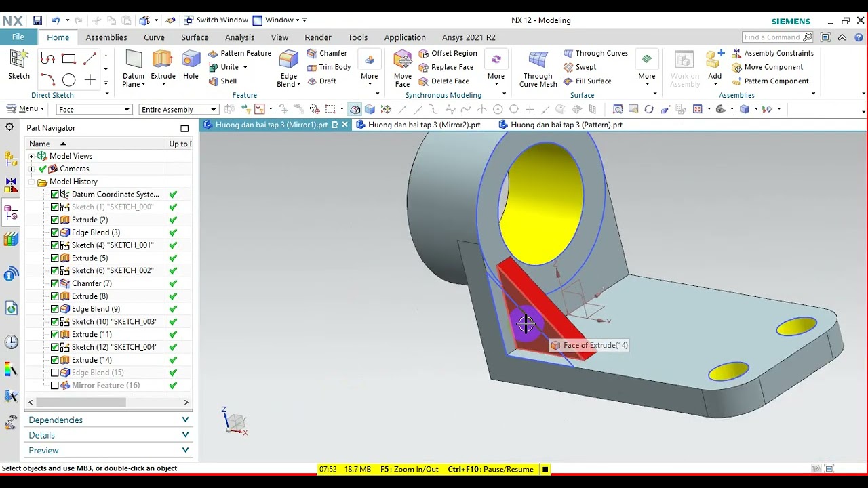Select the Edge Blend tool
This screenshot has width=868, height=488.
(x=289, y=69)
